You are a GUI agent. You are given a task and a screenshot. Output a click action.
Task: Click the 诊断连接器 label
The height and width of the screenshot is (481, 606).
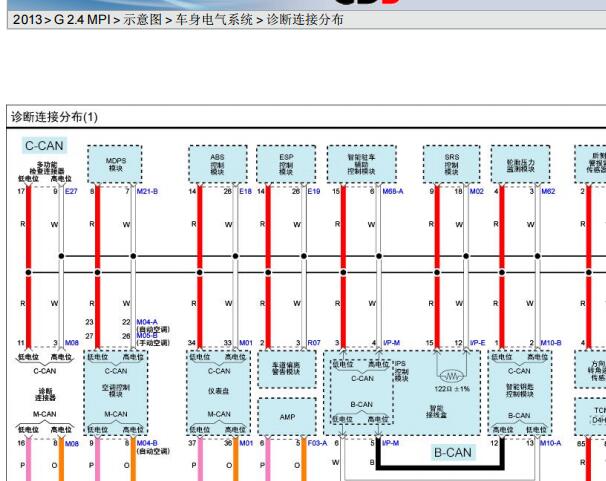pos(45,394)
